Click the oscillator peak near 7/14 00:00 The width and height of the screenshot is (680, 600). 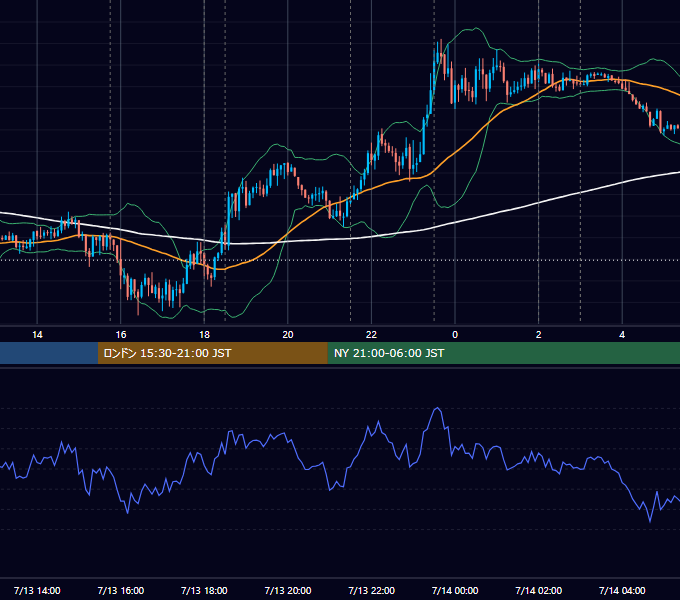(x=438, y=409)
